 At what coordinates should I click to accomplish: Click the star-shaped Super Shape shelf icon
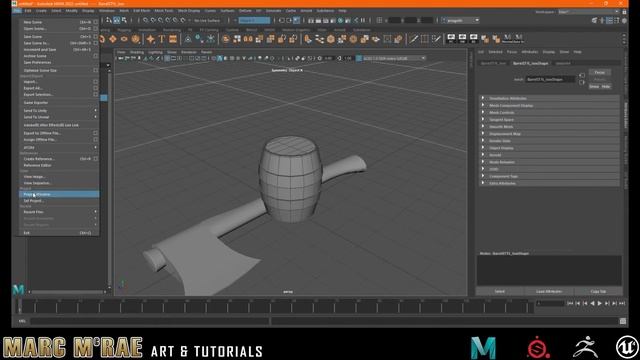coord(151,39)
